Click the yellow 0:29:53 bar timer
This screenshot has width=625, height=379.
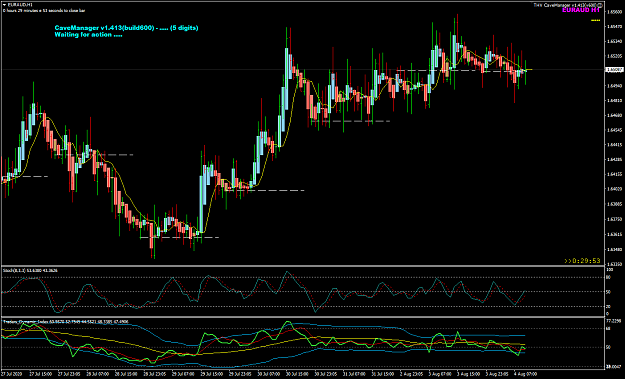click(x=582, y=261)
